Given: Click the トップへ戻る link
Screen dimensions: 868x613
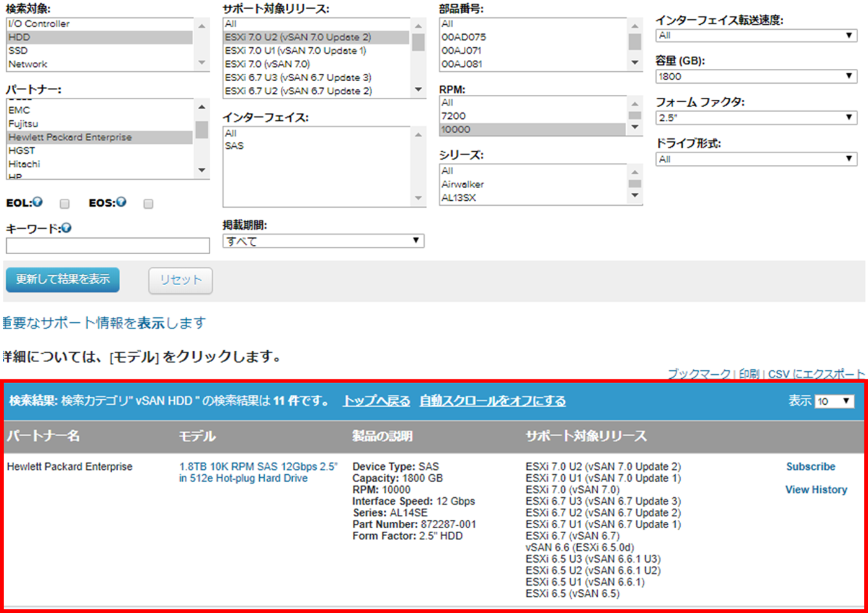Looking at the screenshot, I should (376, 401).
